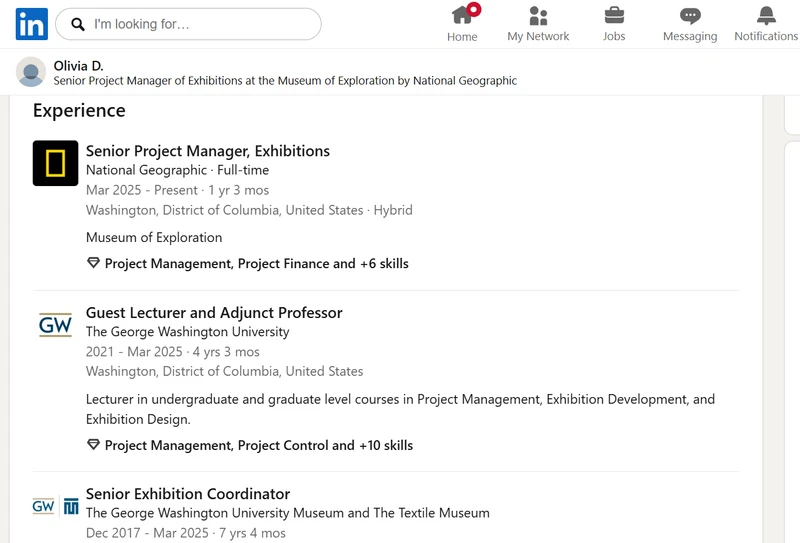Click the search magnifier icon
Screen dimensions: 800x543
point(78,24)
